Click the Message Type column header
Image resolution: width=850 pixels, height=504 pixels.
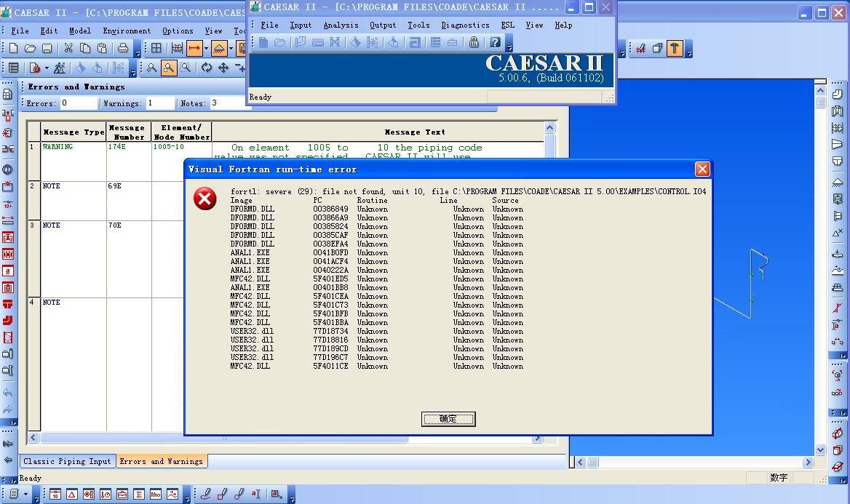[74, 132]
